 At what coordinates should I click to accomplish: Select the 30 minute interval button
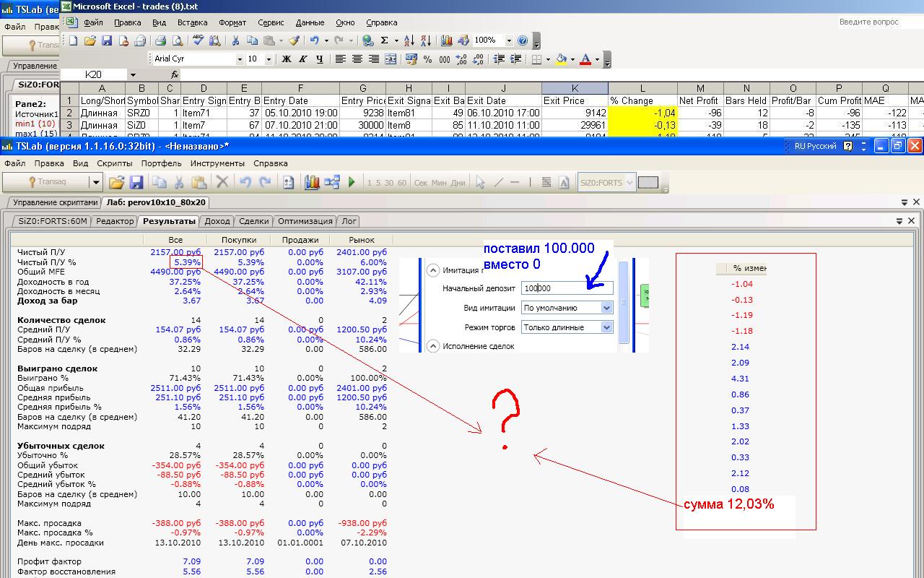point(389,183)
